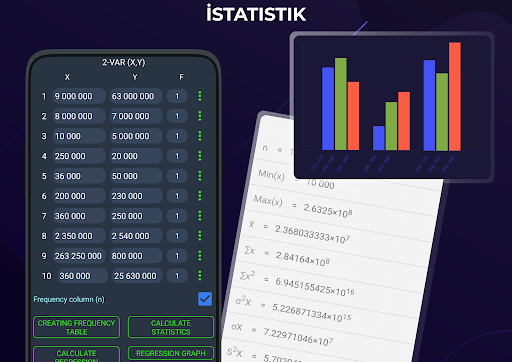Edit X value 360 000 in row 7
Screen dimensions: 512x362
(79, 216)
